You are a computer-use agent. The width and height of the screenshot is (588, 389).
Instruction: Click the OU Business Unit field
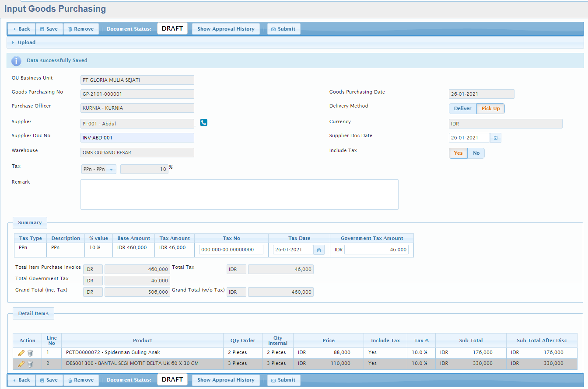coord(137,80)
